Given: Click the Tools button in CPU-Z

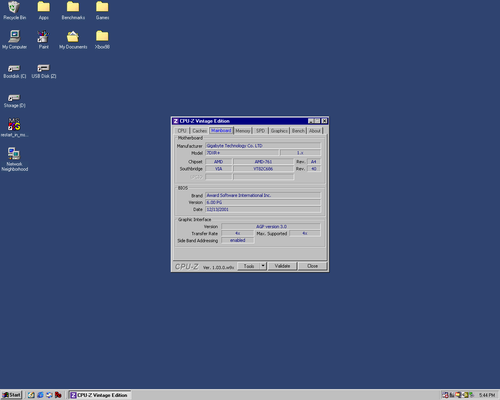Looking at the screenshot, I should (x=249, y=266).
